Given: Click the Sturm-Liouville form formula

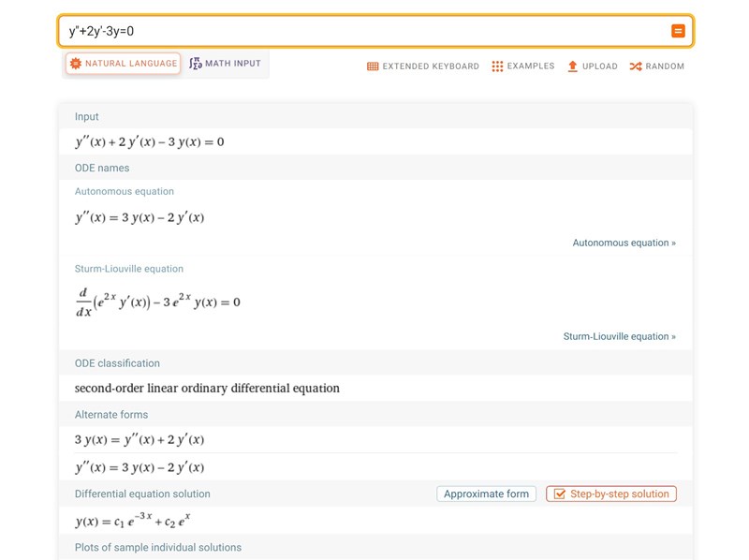Looking at the screenshot, I should (x=157, y=302).
